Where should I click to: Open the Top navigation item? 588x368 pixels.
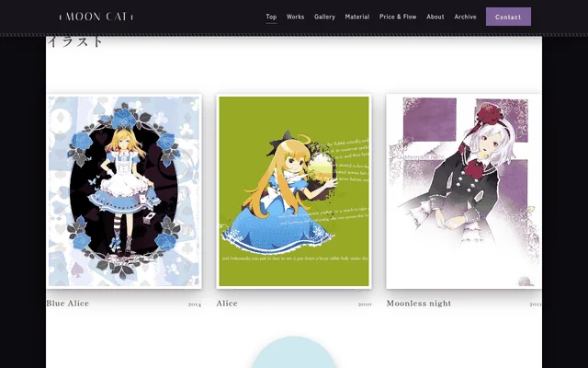tap(271, 17)
